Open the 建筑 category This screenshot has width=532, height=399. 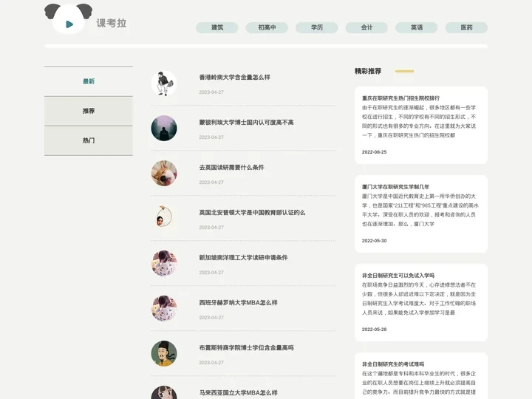pos(217,27)
